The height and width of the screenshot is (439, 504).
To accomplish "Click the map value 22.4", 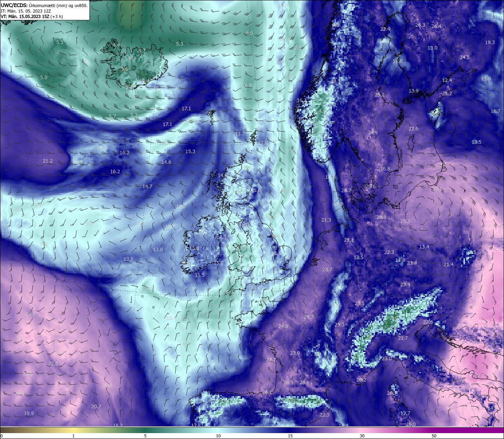I will pos(385,29).
